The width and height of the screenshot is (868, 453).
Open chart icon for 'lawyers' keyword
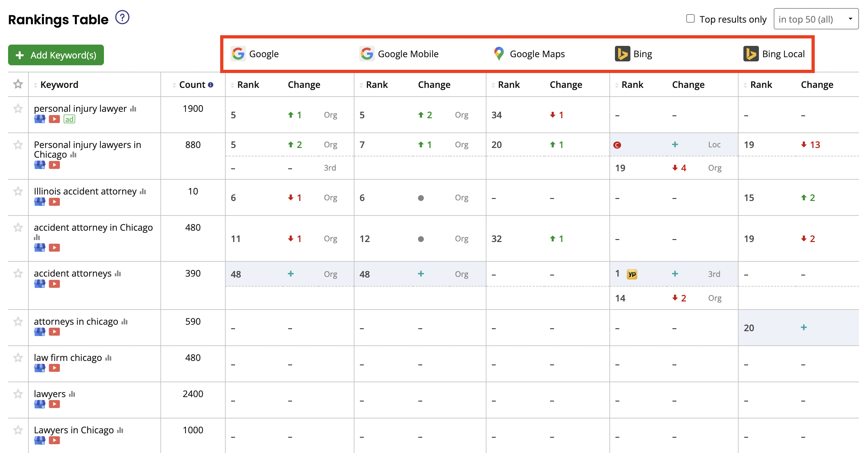pos(72,394)
